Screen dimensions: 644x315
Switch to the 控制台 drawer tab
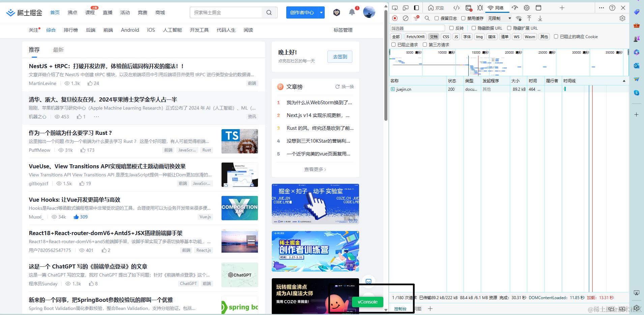[401, 309]
